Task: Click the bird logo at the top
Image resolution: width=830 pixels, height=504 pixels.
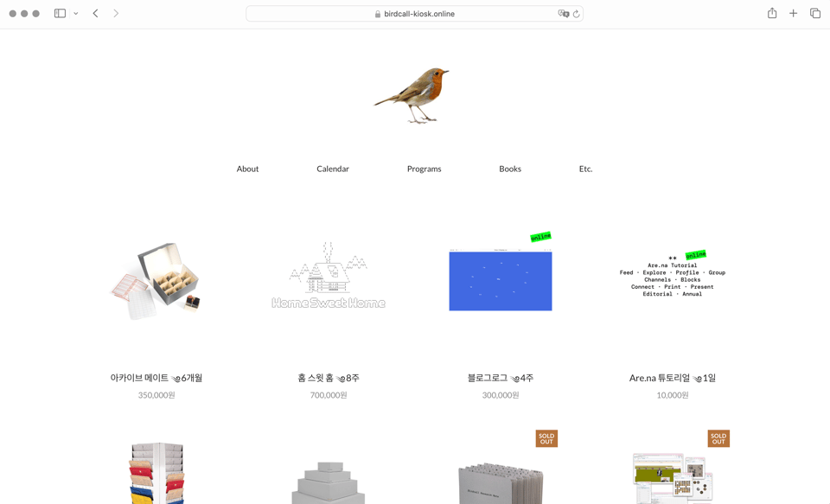Action: pyautogui.click(x=412, y=93)
